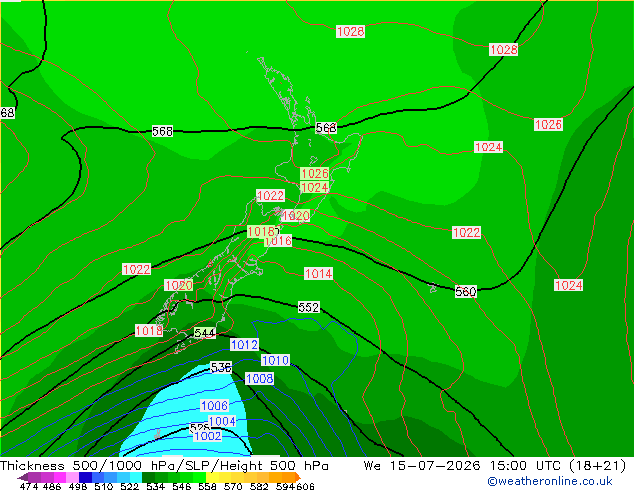Screen dimensions: 634x490
Task: Click the 522 legend value
Action: click(x=129, y=486)
